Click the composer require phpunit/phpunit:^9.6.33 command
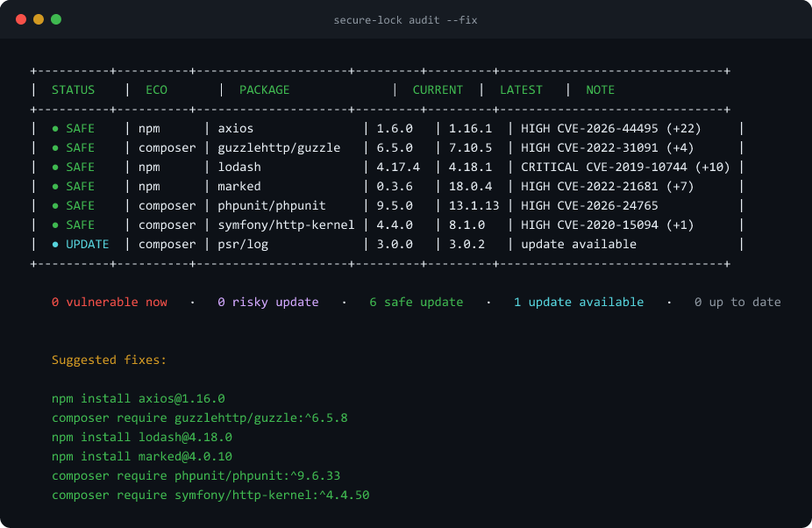The image size is (812, 528). [x=196, y=475]
